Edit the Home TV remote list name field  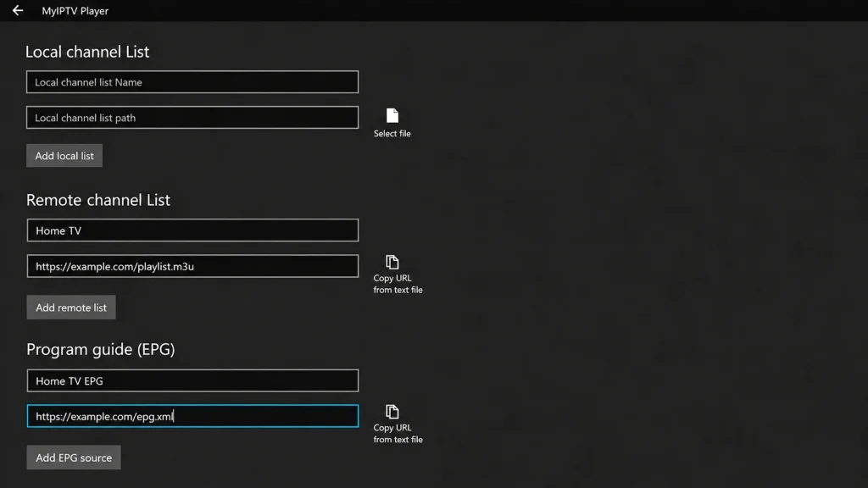click(192, 230)
